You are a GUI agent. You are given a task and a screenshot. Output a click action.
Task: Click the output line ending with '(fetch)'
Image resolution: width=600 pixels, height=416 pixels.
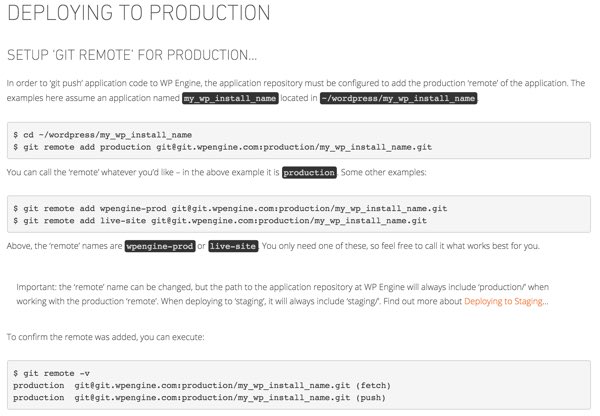click(x=202, y=385)
